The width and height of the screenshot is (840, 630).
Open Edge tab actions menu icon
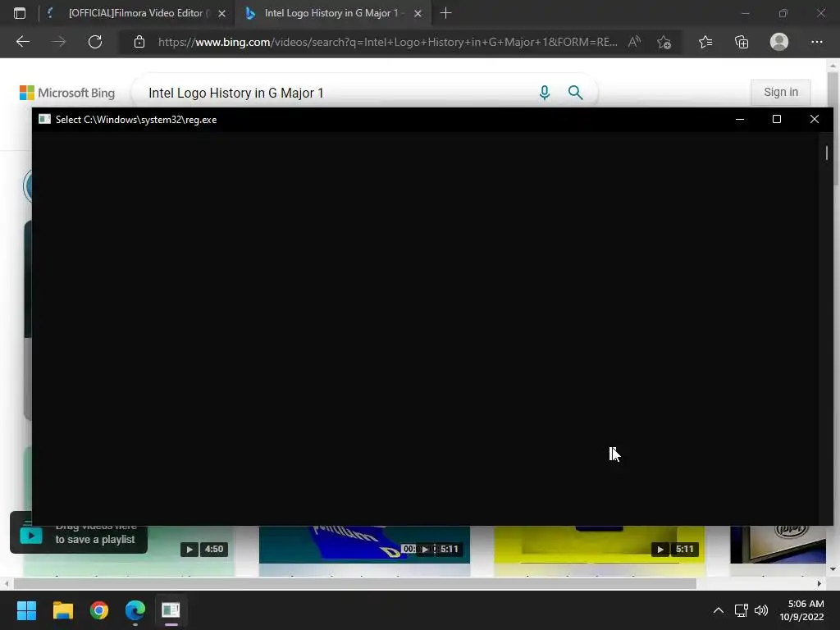coord(20,13)
